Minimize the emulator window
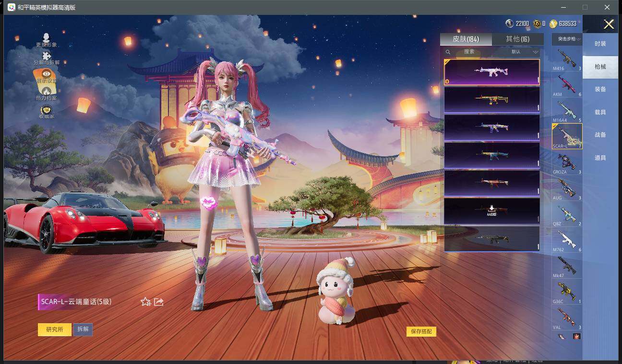622x364 pixels. pos(564,7)
